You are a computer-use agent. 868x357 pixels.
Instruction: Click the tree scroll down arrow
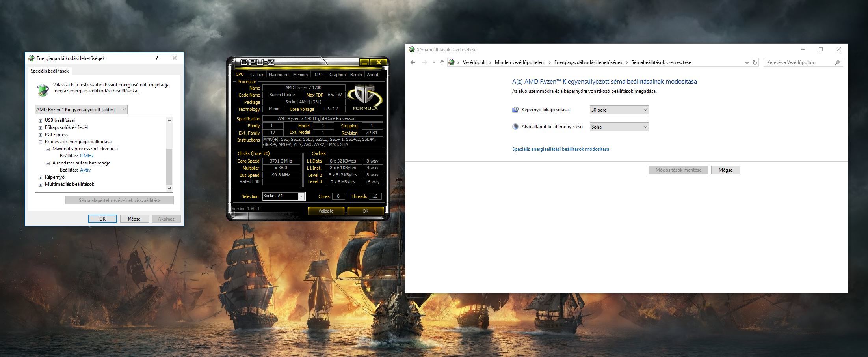point(169,189)
